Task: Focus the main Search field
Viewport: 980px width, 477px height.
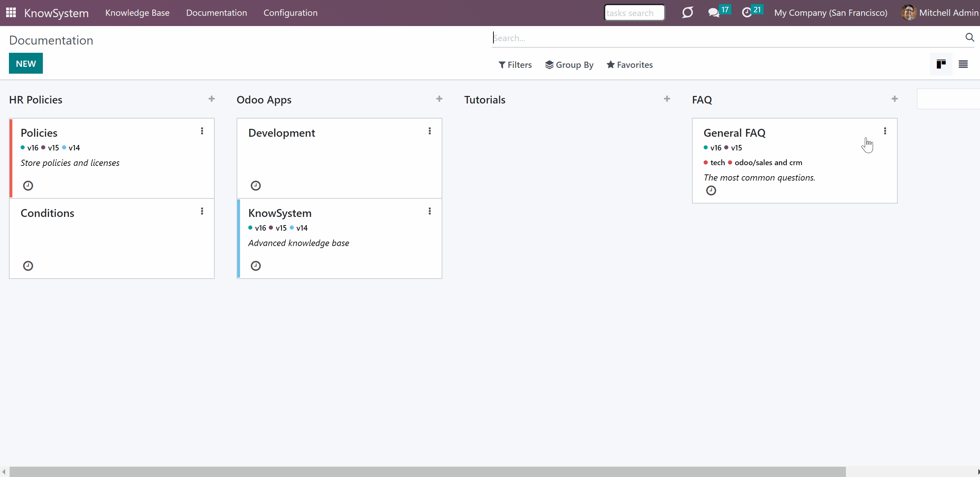Action: 727,38
